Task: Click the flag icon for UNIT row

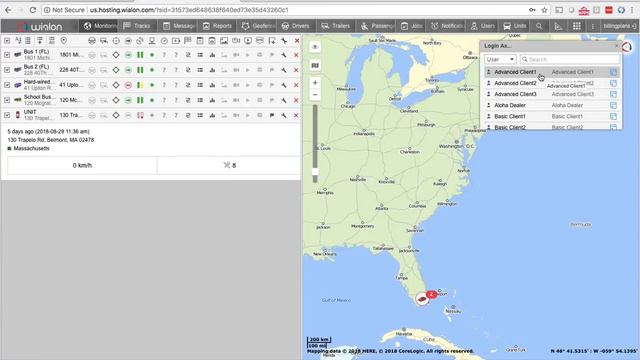Action: pyautogui.click(x=272, y=115)
